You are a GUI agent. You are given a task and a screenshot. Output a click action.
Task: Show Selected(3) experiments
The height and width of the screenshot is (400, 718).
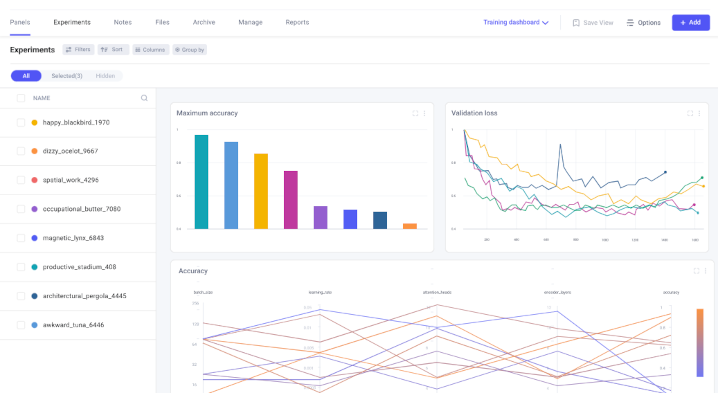click(67, 76)
